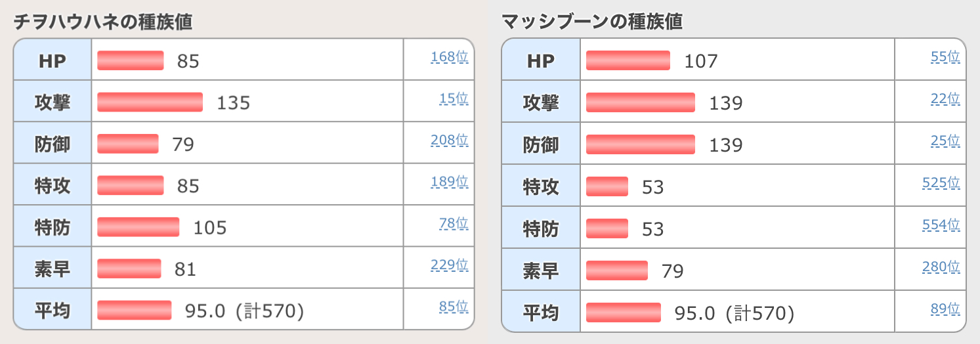Open the 168位 HP ranking link
This screenshot has width=980, height=344.
(x=450, y=57)
